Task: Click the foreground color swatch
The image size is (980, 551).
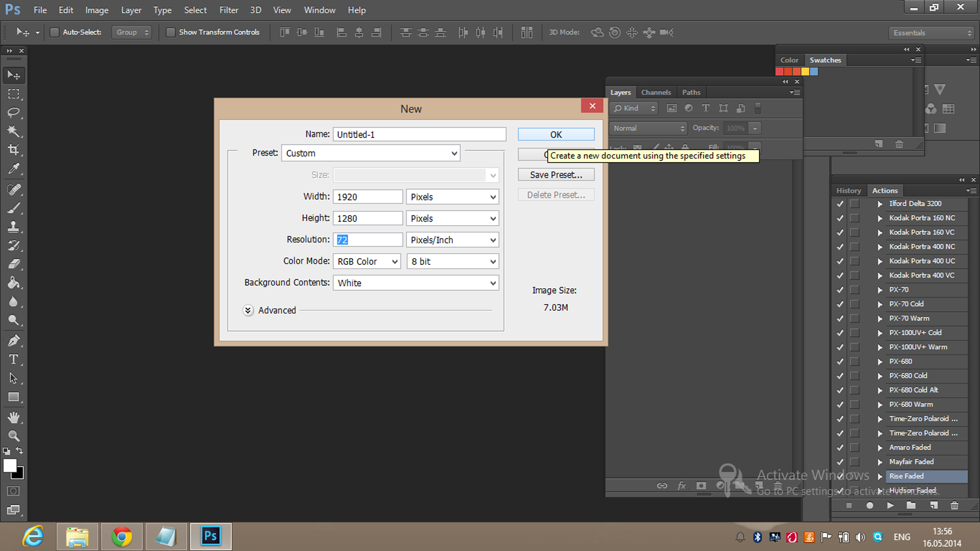Action: point(10,465)
